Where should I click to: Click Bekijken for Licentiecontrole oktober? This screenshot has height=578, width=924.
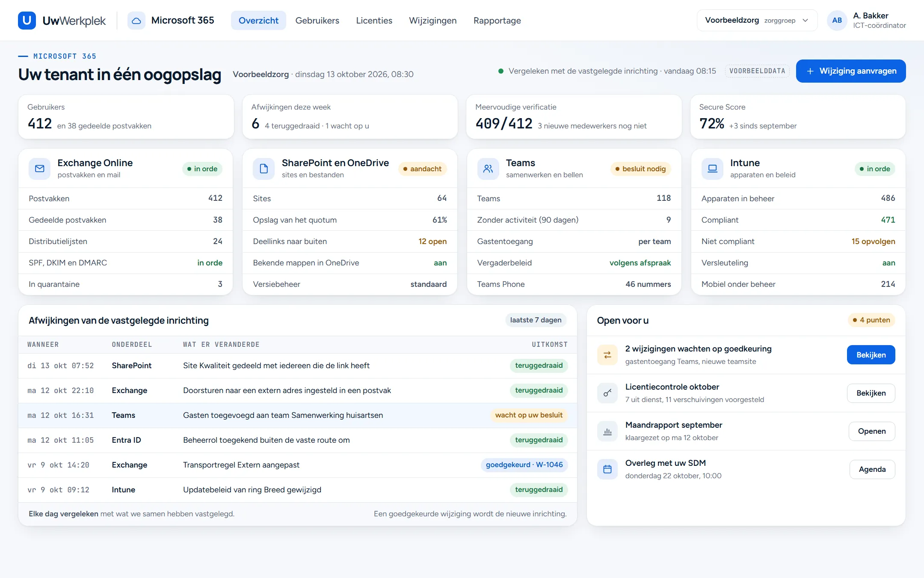tap(871, 393)
